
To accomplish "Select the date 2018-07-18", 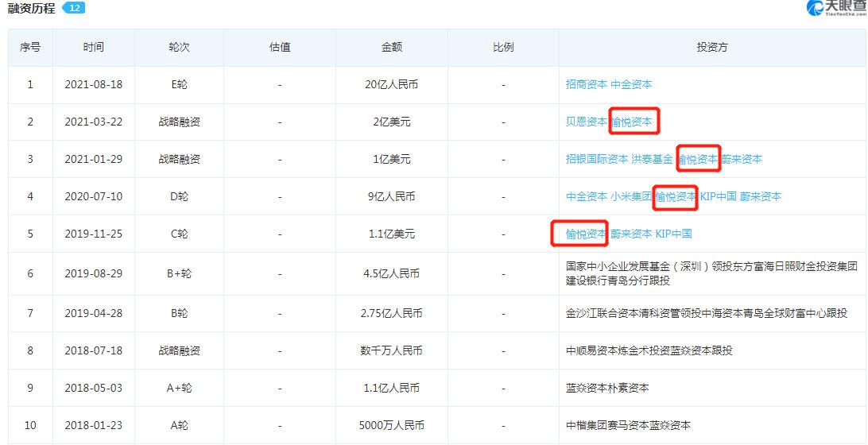I will pos(94,350).
